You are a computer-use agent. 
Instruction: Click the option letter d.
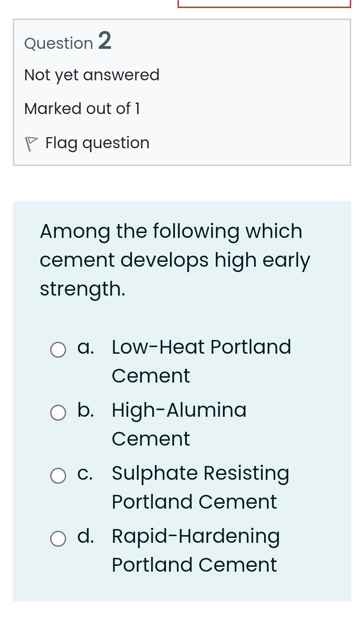tap(85, 536)
